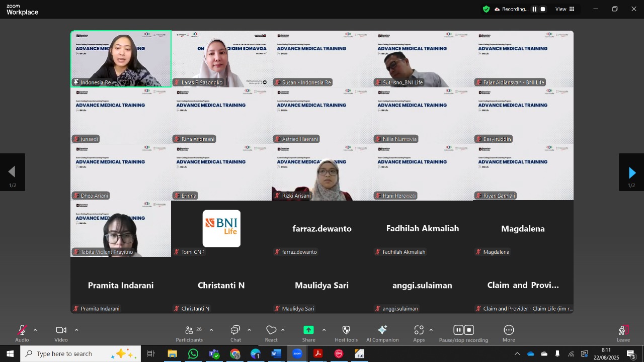Viewport: 644px width, 362px height.
Task: Open the More options menu
Action: (x=509, y=333)
